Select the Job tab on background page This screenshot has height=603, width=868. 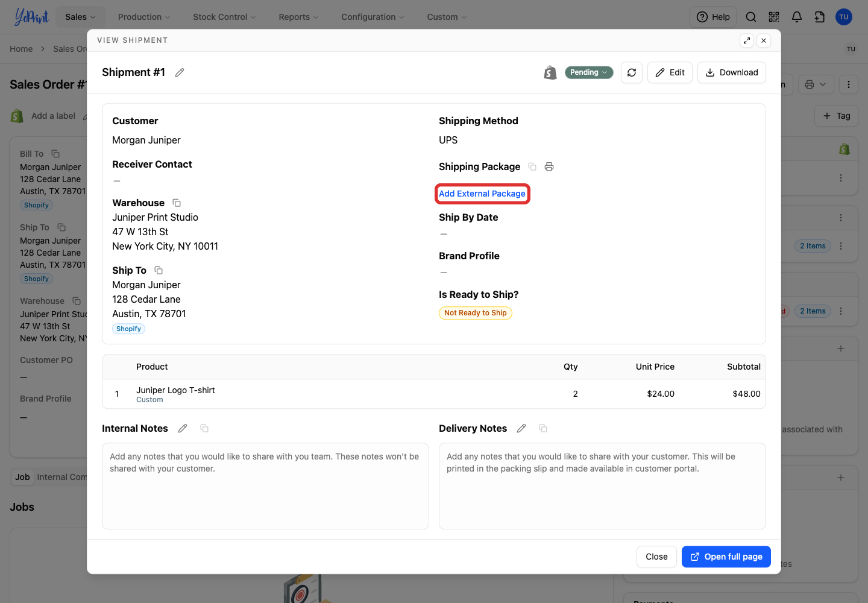(22, 477)
